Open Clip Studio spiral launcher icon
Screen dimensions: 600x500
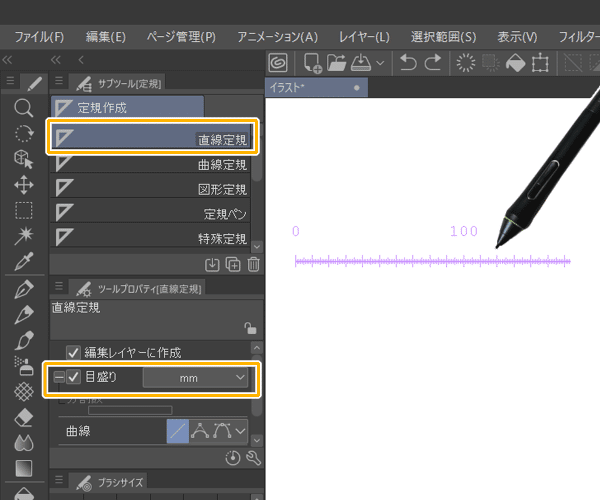coord(278,62)
